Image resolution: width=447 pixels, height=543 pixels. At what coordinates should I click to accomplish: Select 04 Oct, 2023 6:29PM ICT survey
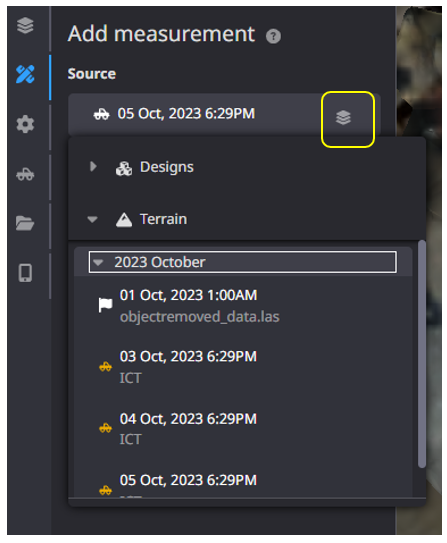242,429
